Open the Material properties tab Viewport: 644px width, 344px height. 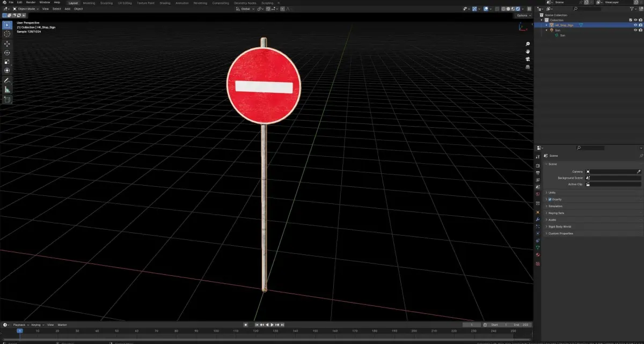pos(538,254)
